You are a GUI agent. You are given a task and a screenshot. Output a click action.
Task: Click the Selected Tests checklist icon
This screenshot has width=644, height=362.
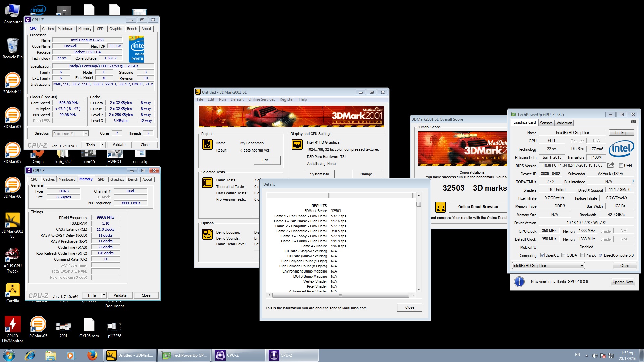[207, 183]
